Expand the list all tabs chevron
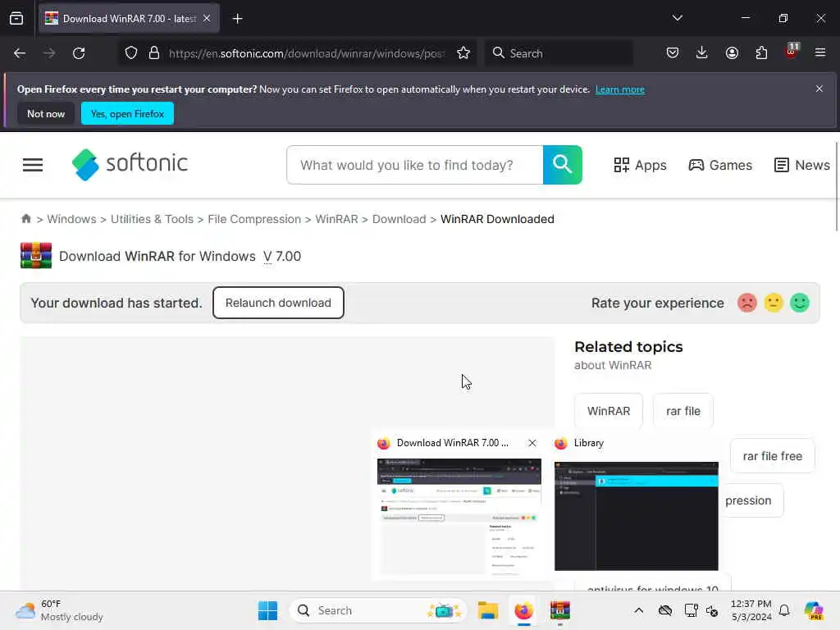 coord(677,18)
